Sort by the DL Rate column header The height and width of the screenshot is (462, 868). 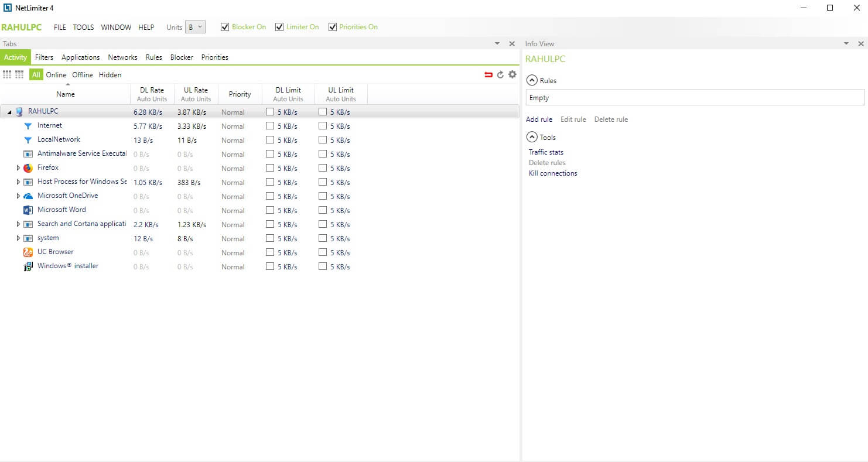[x=152, y=94]
